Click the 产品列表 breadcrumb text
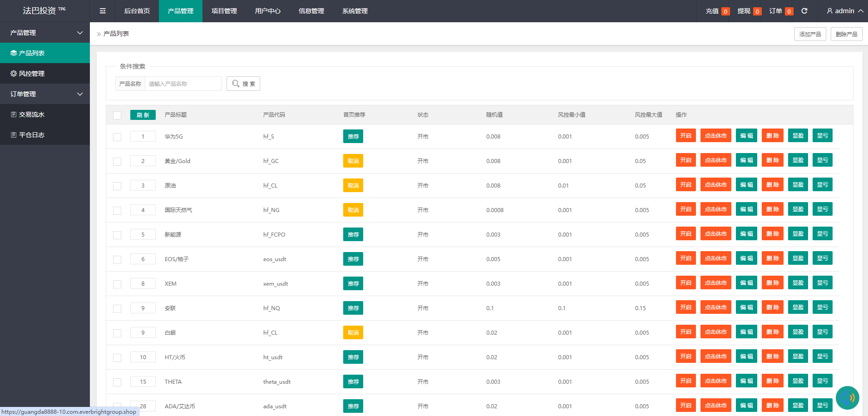868x416 pixels. tap(116, 34)
